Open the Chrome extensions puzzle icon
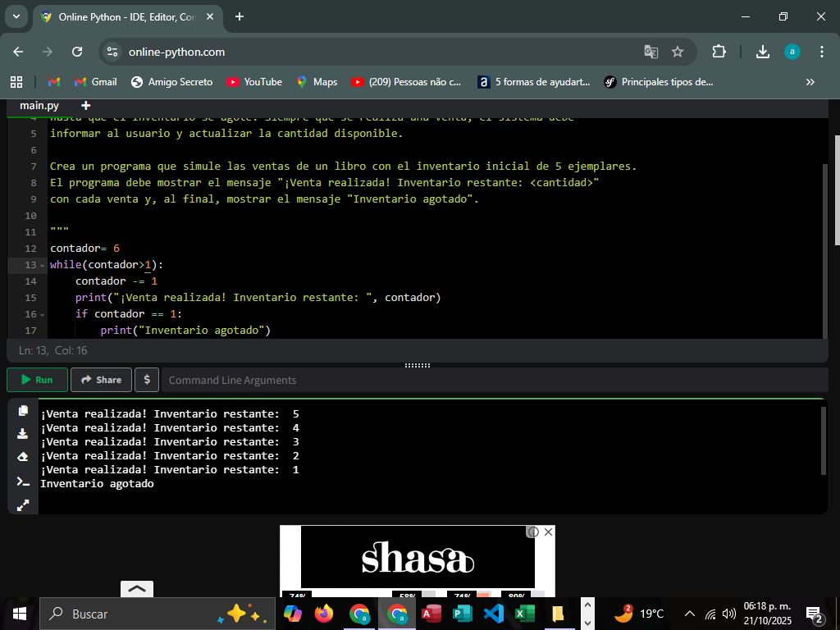Image resolution: width=840 pixels, height=630 pixels. click(x=719, y=52)
